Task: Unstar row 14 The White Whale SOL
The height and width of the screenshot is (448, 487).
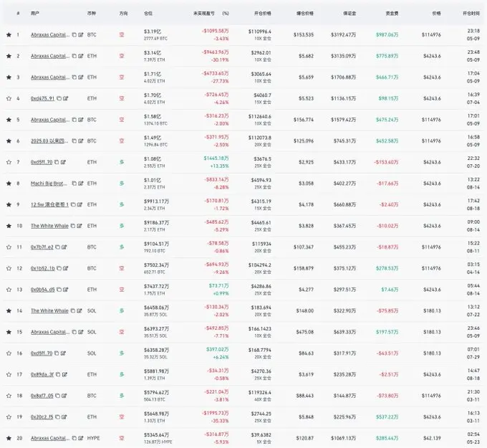Action: (x=9, y=310)
